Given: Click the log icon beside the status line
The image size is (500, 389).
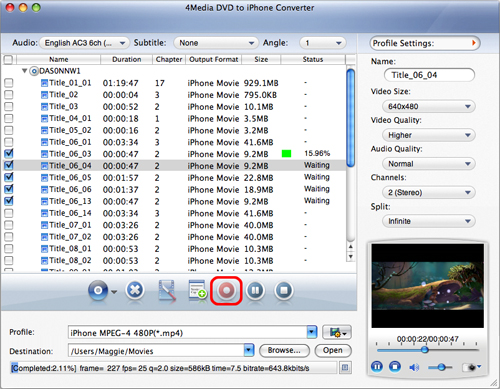Looking at the screenshot, I should [345, 368].
